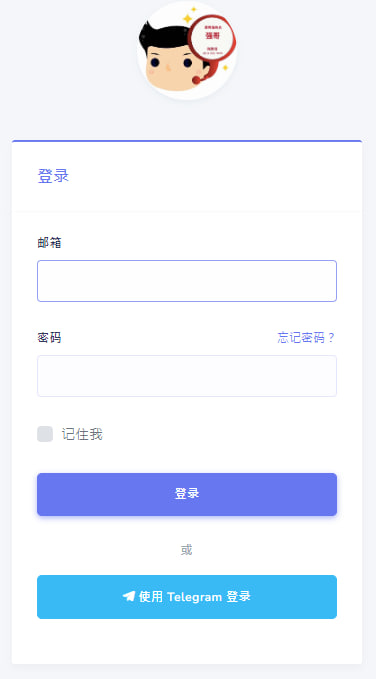Submit with the purple 登录 button

[187, 494]
